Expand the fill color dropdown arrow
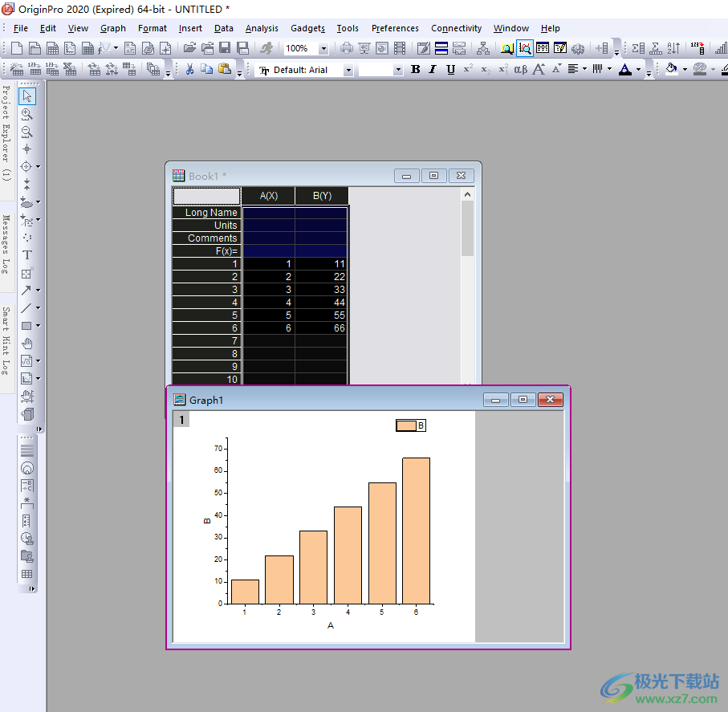Screen dimensions: 728x712 685,70
